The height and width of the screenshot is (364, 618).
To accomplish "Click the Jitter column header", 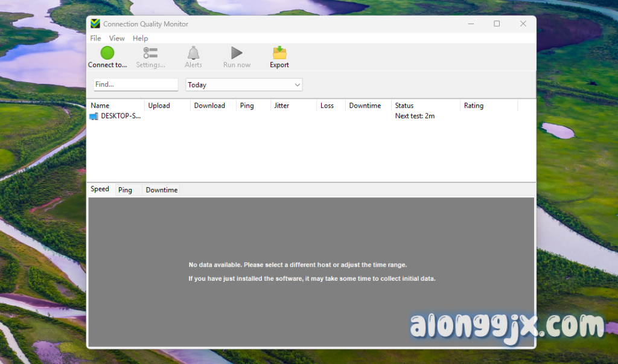I will coord(282,106).
